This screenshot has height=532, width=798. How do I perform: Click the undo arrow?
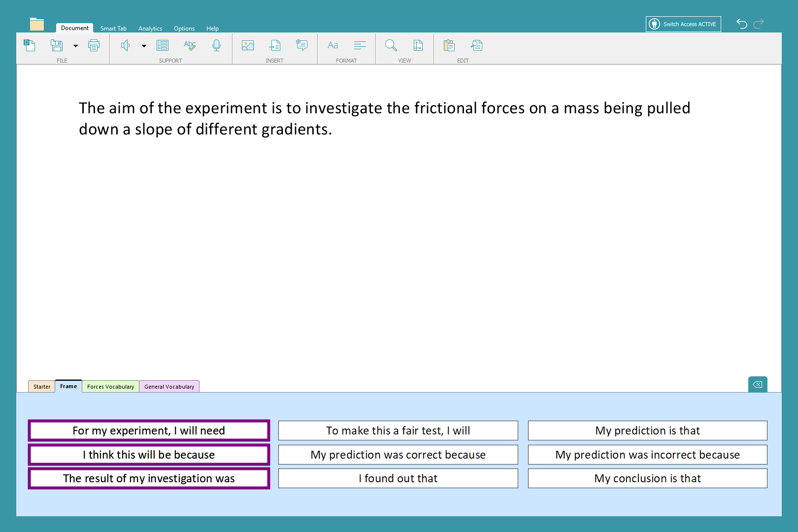pos(741,24)
